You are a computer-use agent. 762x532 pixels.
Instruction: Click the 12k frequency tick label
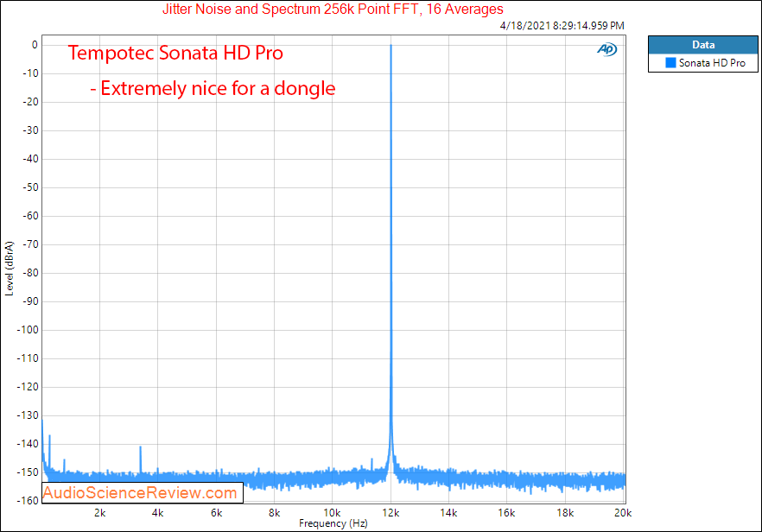(x=391, y=512)
